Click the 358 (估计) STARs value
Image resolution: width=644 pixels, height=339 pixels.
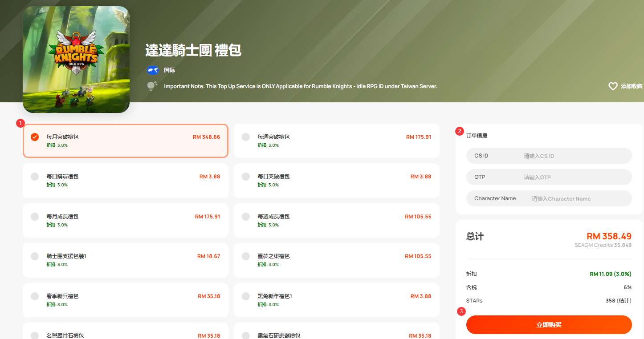619,301
